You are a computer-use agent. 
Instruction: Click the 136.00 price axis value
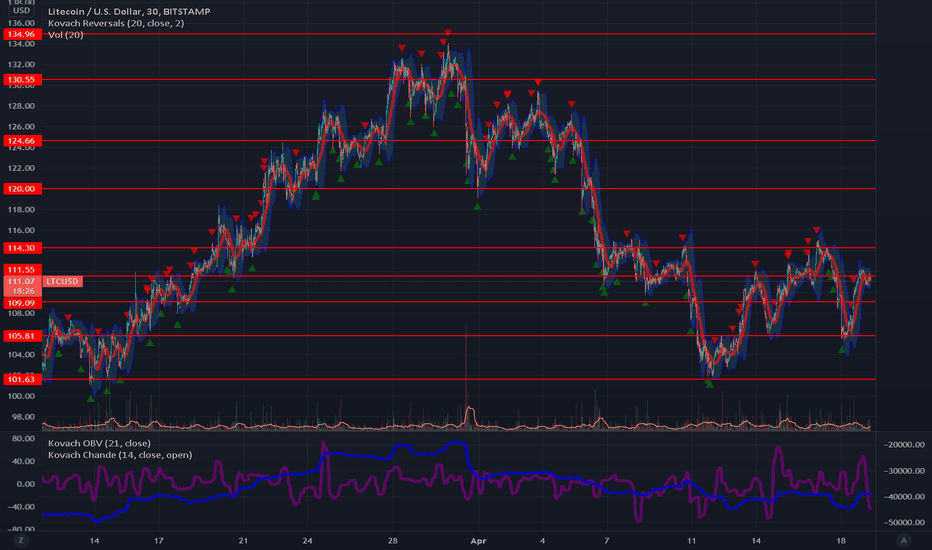coord(21,23)
